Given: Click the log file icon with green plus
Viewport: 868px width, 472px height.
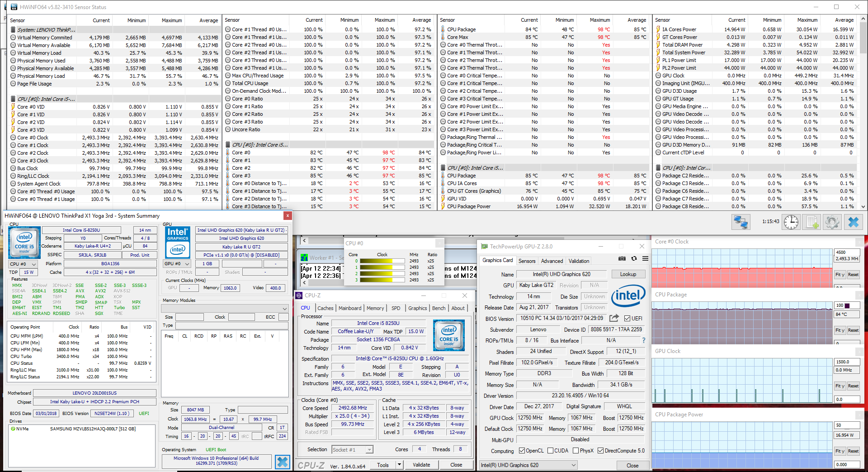Looking at the screenshot, I should click(812, 222).
